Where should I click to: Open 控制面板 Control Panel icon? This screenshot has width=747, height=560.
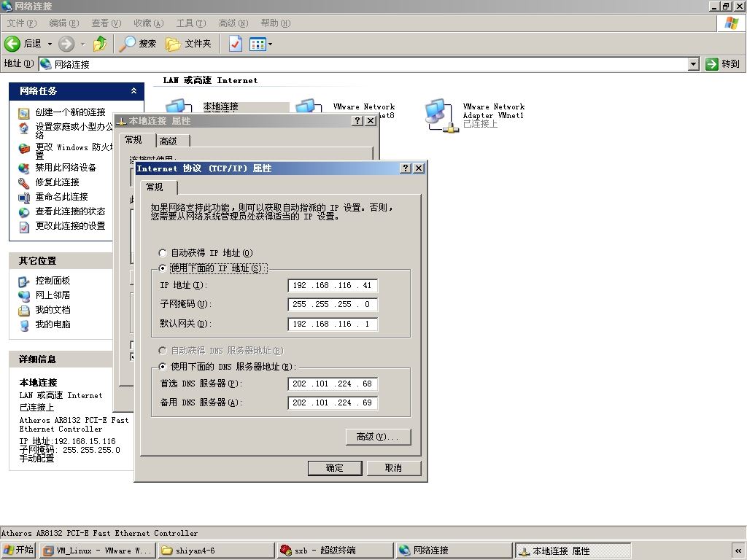coord(24,281)
